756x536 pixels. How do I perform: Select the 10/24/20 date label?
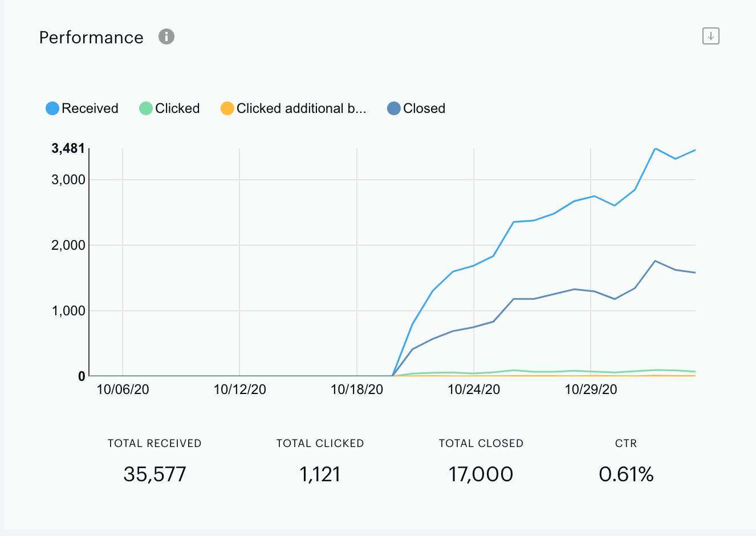tap(474, 389)
